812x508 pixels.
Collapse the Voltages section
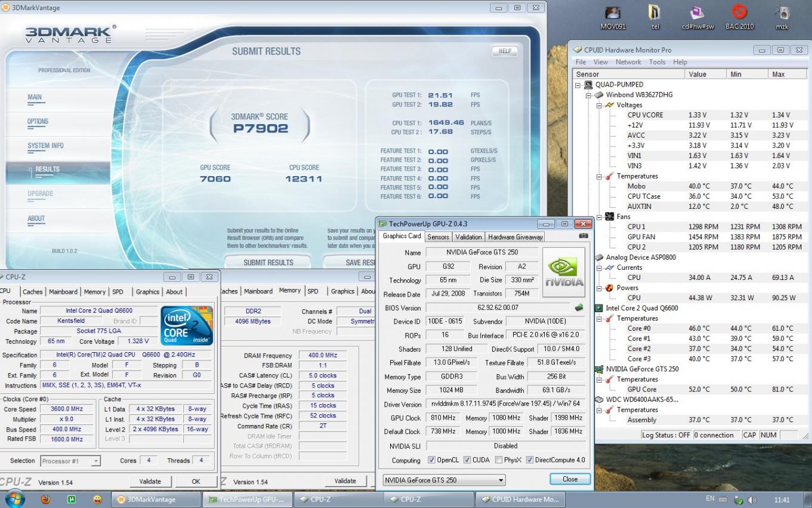599,105
